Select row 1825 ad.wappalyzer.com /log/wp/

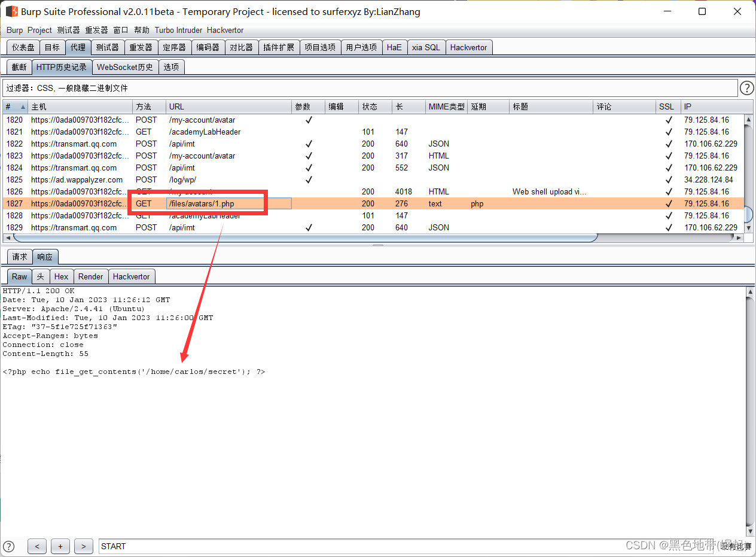[x=373, y=179]
